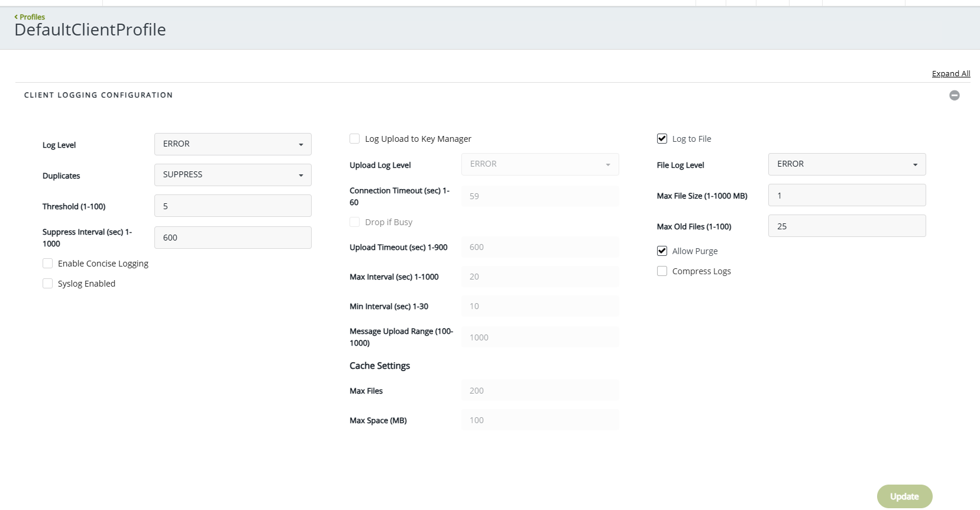Click the Upload Timeout field
The height and width of the screenshot is (510, 980).
[540, 247]
